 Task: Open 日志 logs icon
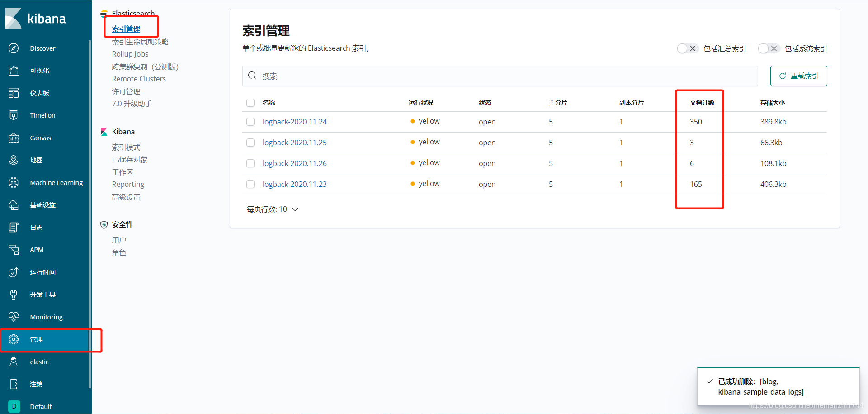point(14,227)
